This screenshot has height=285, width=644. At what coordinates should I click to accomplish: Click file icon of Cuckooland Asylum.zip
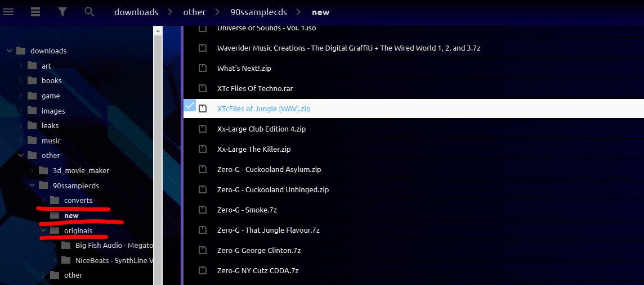click(203, 169)
